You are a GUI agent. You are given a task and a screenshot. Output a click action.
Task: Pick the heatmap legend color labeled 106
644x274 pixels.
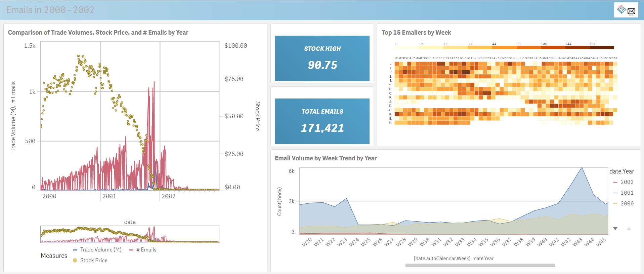click(553, 47)
